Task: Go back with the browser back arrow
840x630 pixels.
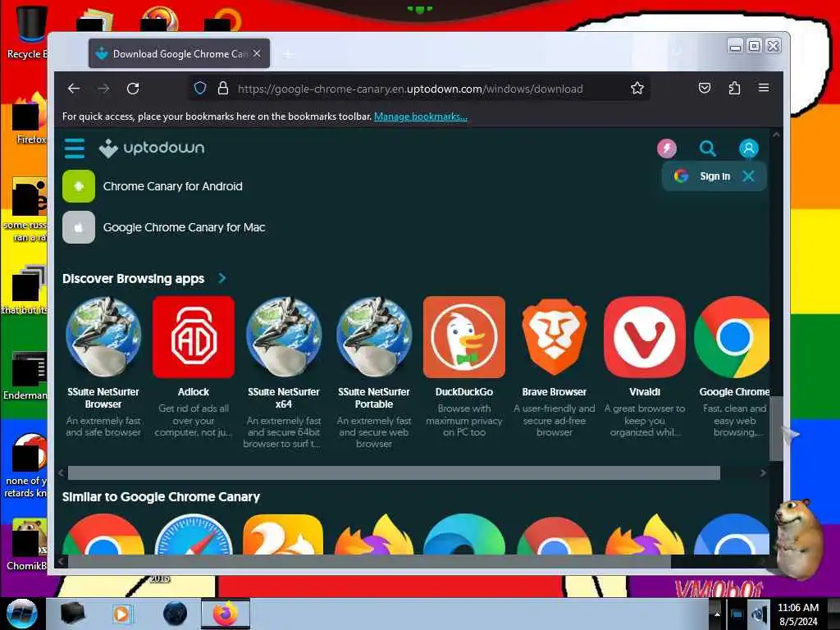Action: pyautogui.click(x=74, y=89)
